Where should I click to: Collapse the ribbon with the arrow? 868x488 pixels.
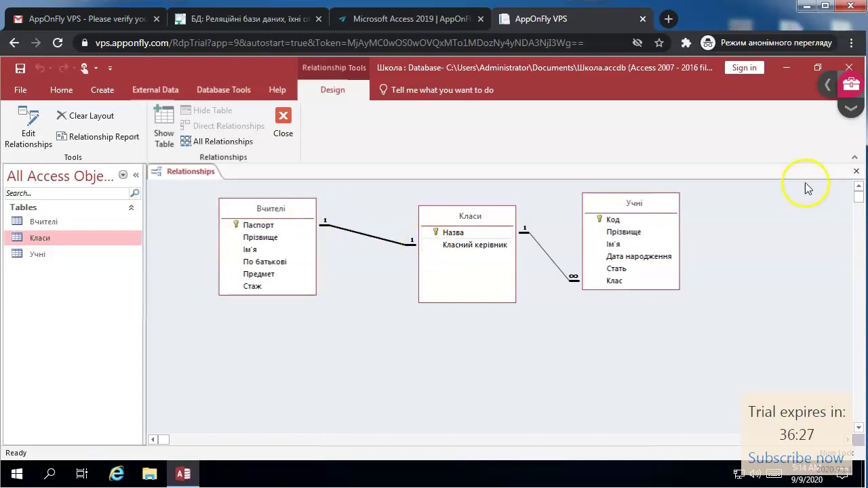[854, 157]
